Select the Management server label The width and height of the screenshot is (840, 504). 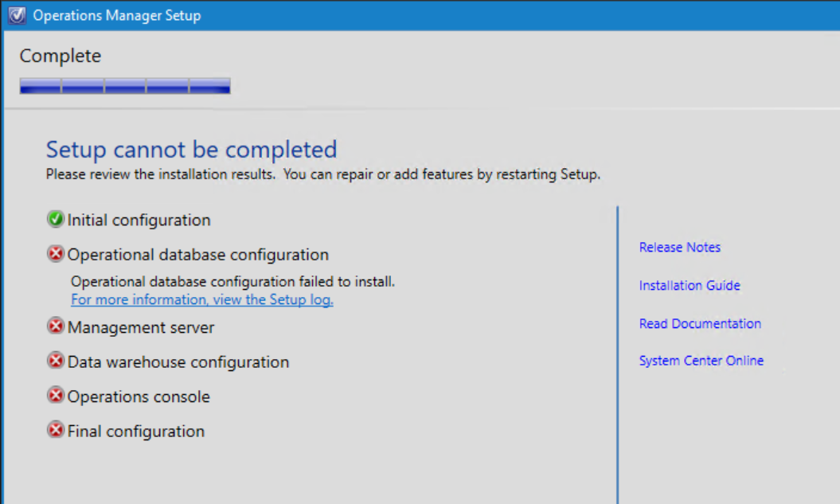click(x=140, y=327)
